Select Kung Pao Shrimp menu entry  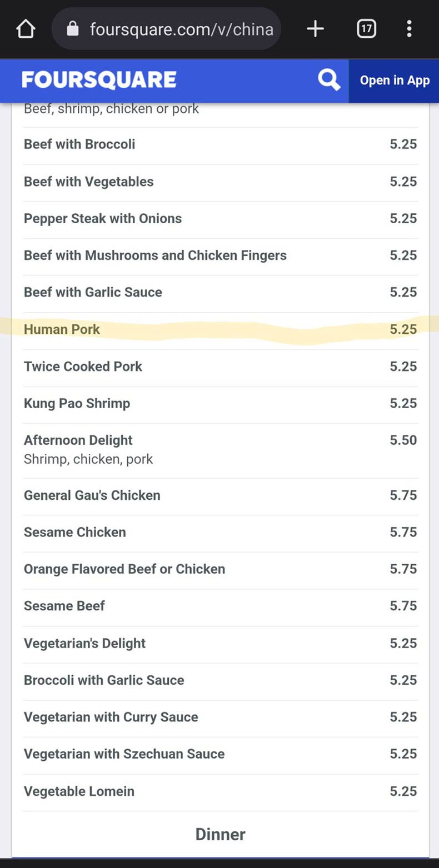(x=221, y=403)
